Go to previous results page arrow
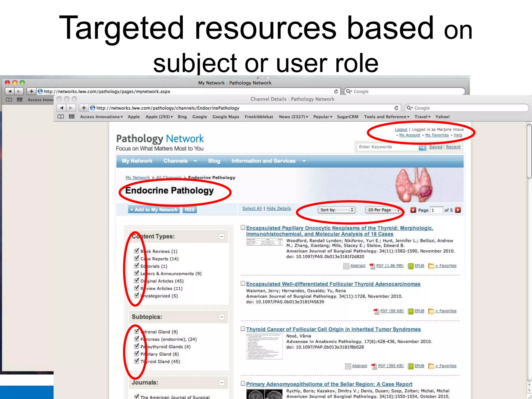 [413, 210]
